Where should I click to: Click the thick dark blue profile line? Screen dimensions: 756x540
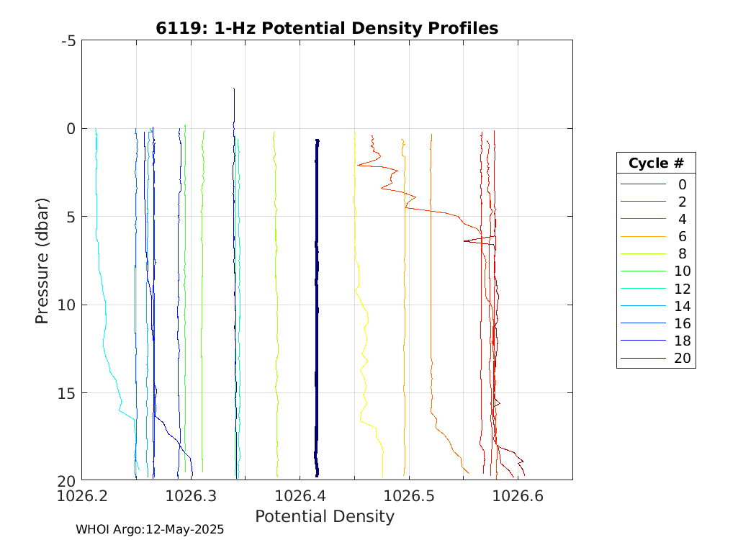pos(317,302)
